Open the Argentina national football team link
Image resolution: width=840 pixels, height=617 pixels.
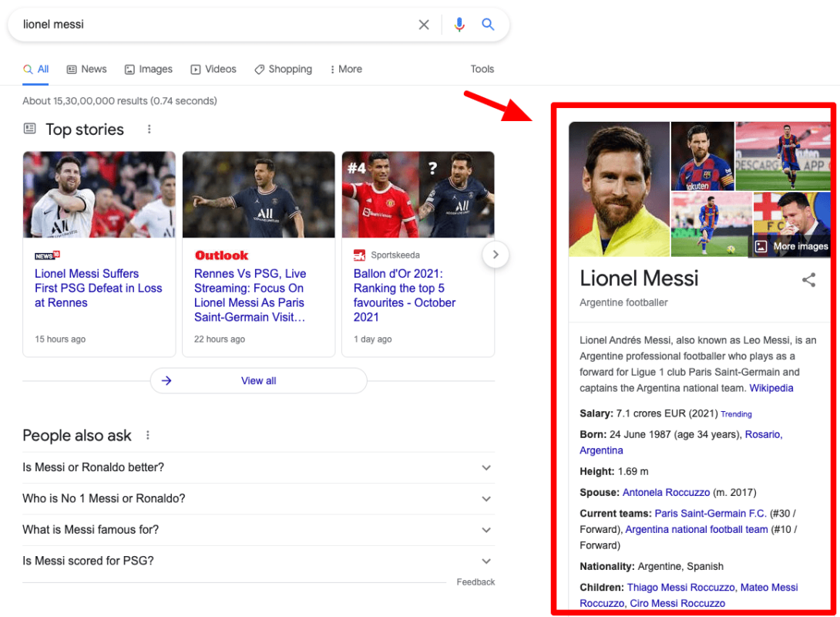click(697, 530)
